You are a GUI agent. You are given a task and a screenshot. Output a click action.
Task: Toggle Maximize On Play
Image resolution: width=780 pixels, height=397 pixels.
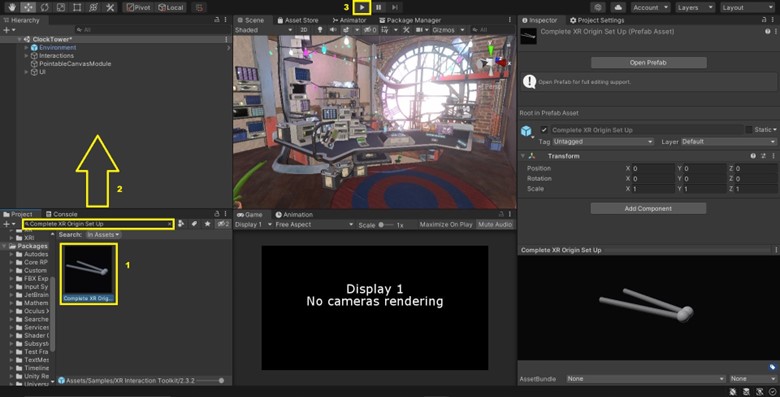446,225
